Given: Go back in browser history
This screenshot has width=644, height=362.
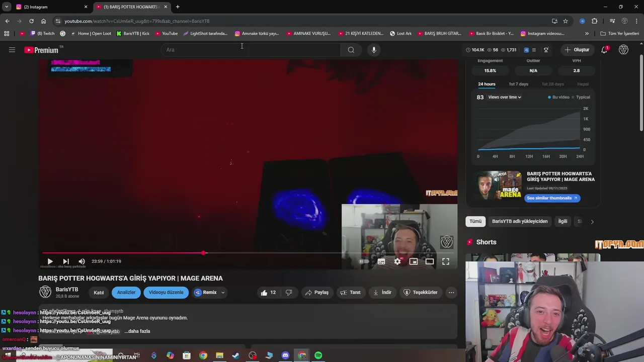Looking at the screenshot, I should 7,21.
